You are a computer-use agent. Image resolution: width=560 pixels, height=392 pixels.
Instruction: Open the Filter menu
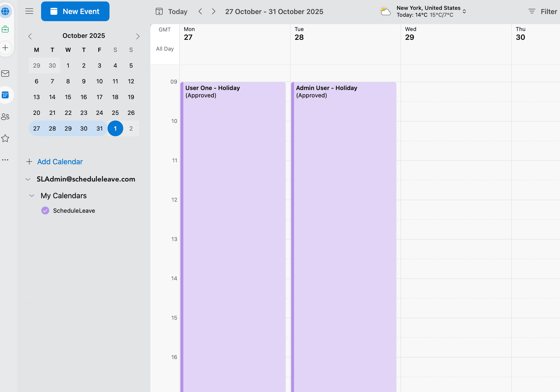click(x=543, y=12)
